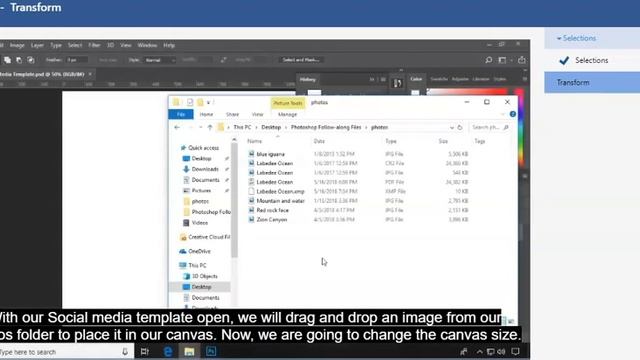
Task: Open the Share tab in Explorer
Action: tap(232, 114)
